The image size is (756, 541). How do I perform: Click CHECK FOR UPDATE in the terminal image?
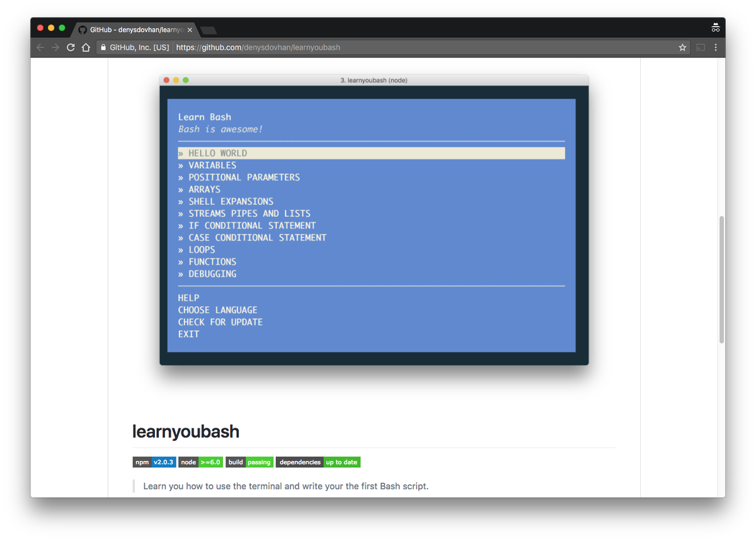click(220, 322)
